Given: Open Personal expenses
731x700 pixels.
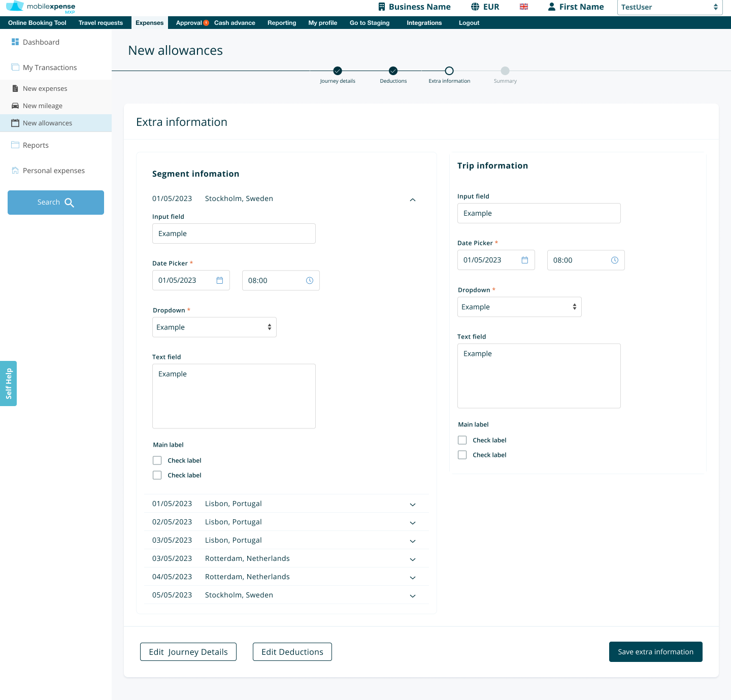Looking at the screenshot, I should click(x=54, y=171).
